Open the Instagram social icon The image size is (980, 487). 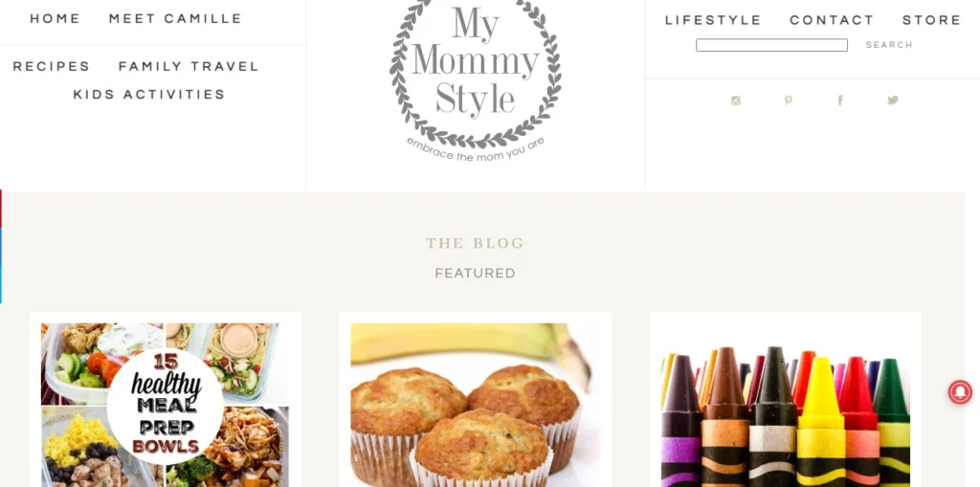pyautogui.click(x=736, y=100)
